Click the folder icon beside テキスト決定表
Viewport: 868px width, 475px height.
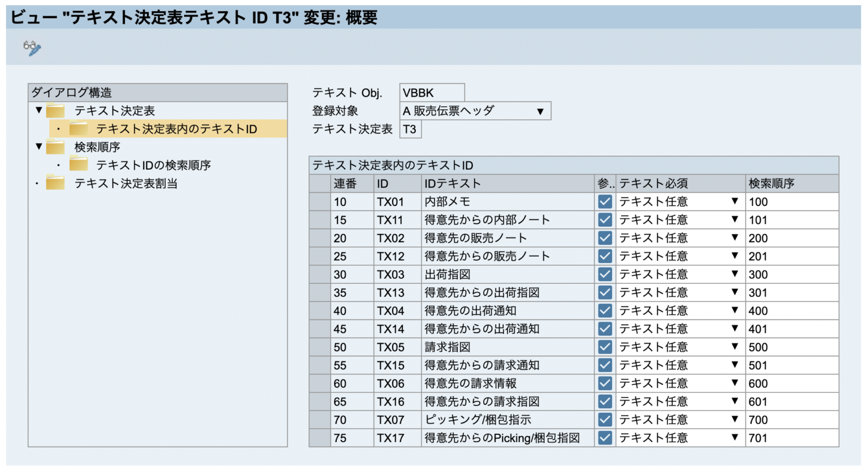click(x=55, y=111)
